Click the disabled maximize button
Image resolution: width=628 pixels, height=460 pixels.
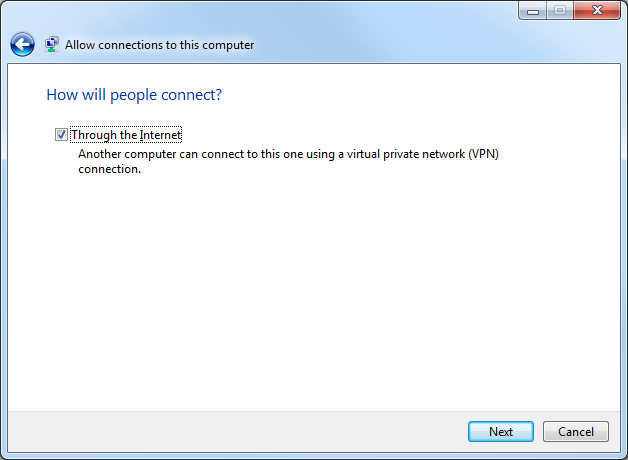pyautogui.click(x=560, y=11)
